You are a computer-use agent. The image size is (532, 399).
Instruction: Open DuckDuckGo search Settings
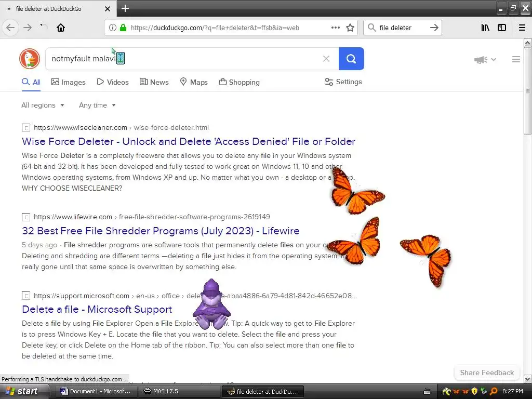343,82
